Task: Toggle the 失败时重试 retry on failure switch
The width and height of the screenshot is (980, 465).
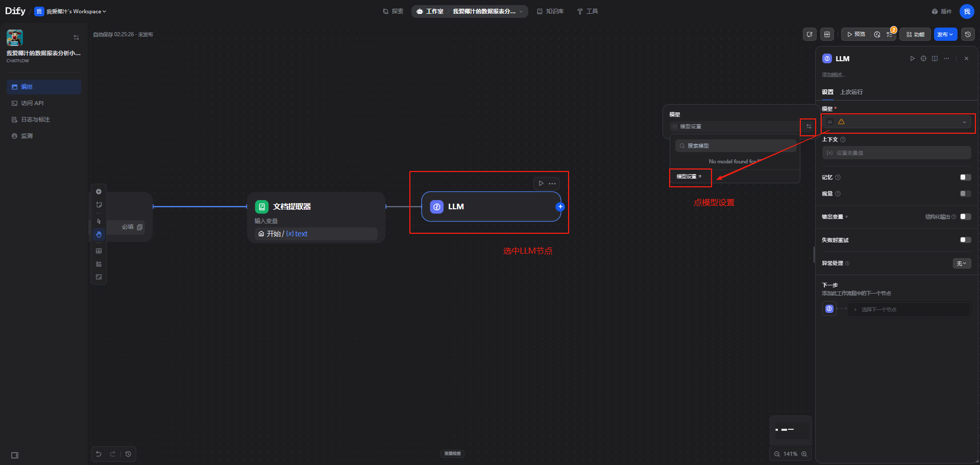Action: [x=965, y=240]
